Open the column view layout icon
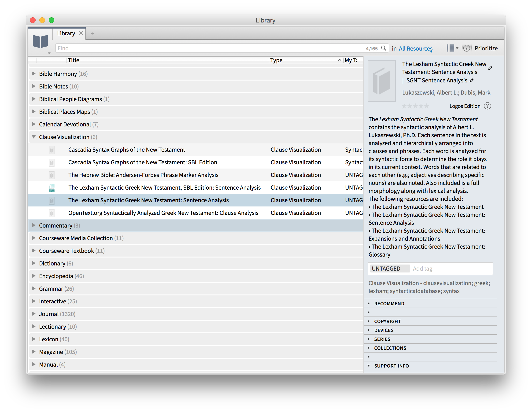Viewport: 532px width, 412px height. pyautogui.click(x=451, y=48)
